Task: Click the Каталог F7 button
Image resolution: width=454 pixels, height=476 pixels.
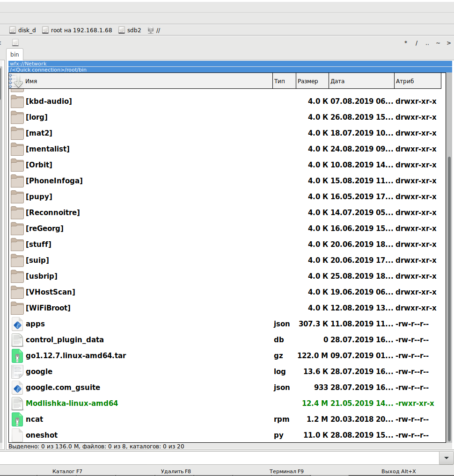Action: [67, 471]
